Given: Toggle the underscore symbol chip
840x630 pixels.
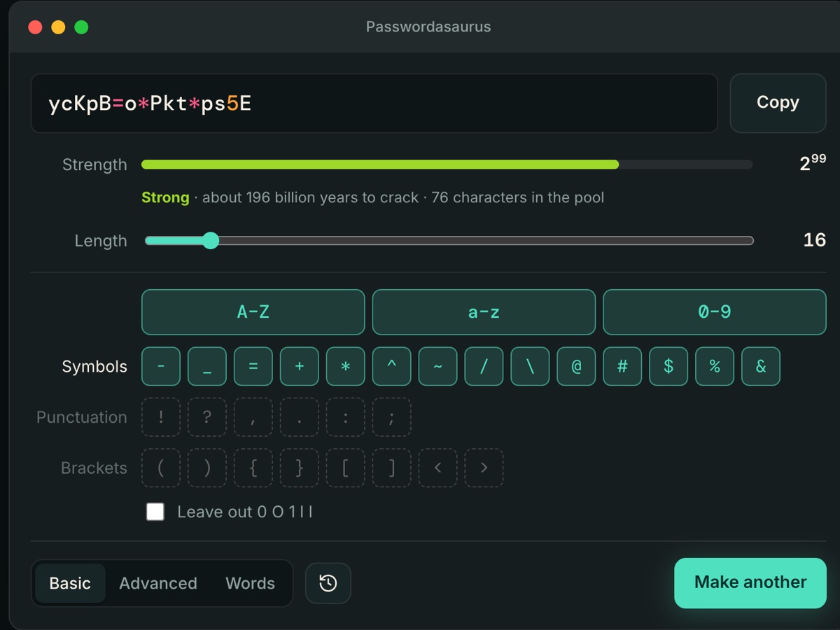Looking at the screenshot, I should click(207, 366).
